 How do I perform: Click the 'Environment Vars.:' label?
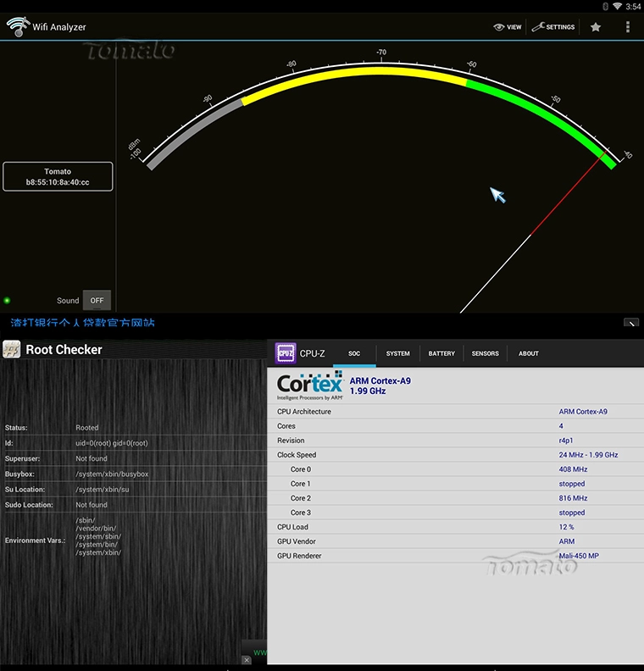(x=35, y=541)
